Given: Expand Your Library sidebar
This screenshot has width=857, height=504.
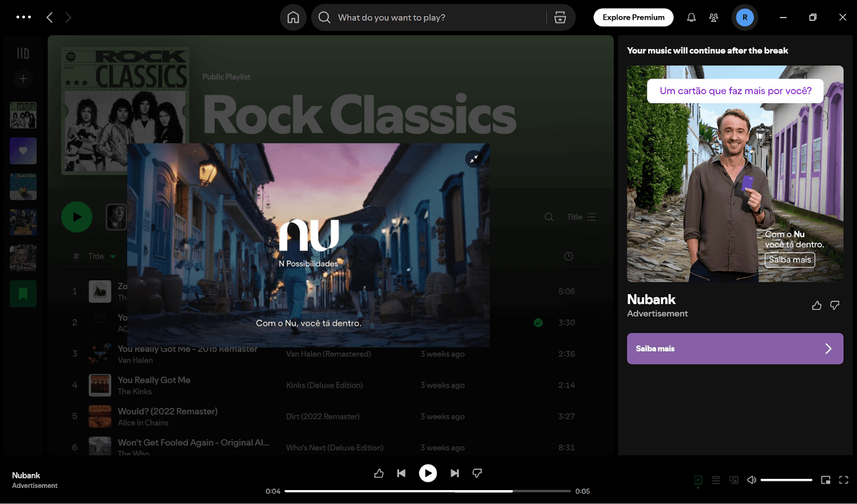Looking at the screenshot, I should (23, 53).
